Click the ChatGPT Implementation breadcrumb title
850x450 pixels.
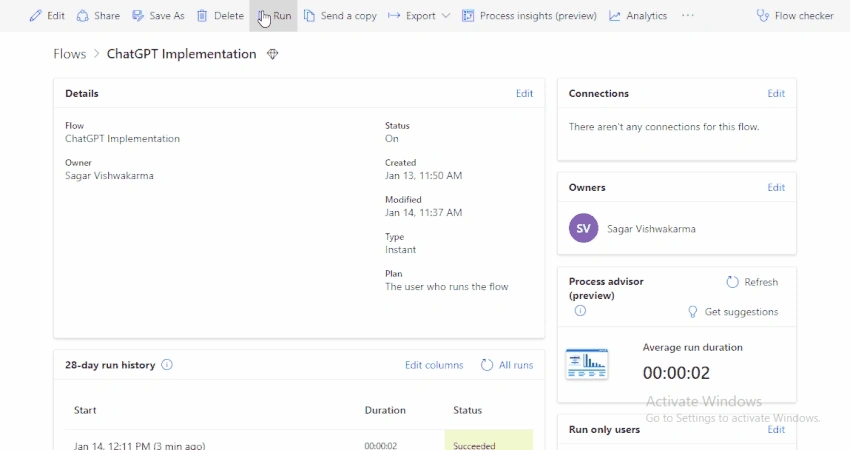click(x=182, y=54)
